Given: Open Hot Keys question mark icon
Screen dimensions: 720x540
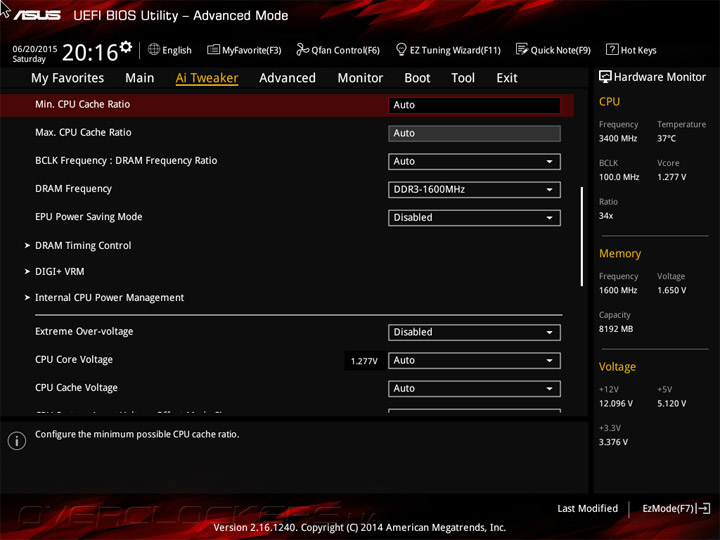Looking at the screenshot, I should coord(612,49).
